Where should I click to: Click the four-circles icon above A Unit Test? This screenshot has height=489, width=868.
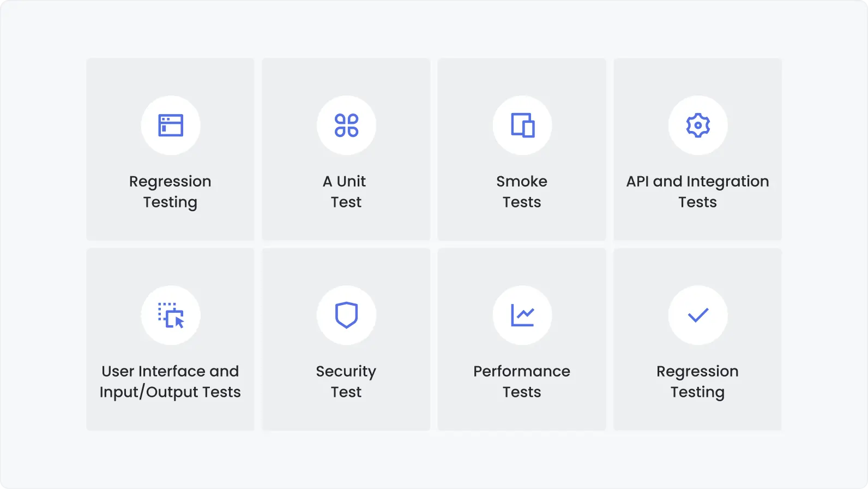click(x=346, y=126)
